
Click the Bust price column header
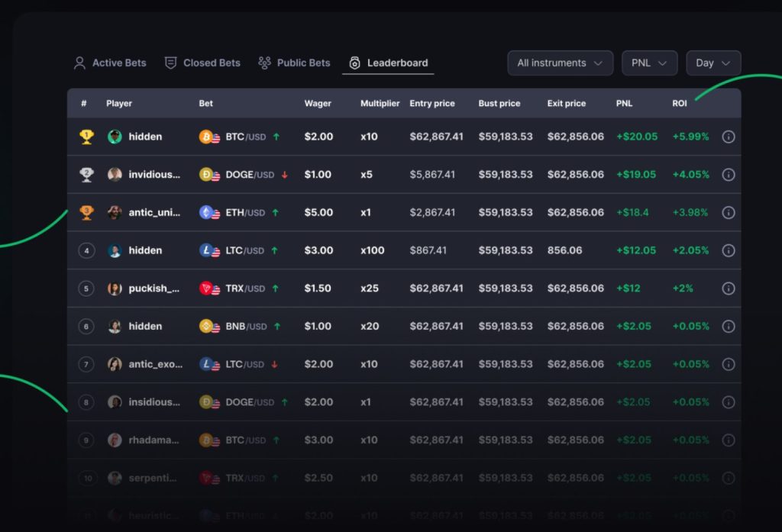499,103
